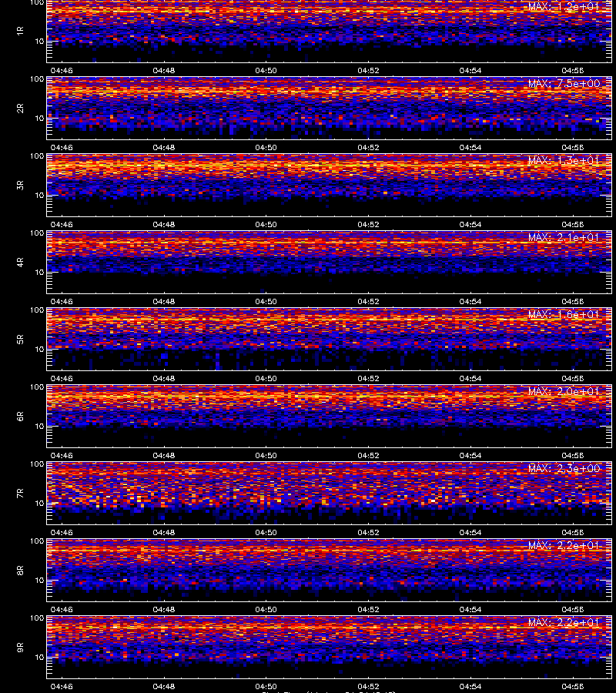Click the 10 y-axis value of 2R panel
Viewport: 616px width, 693px height.
[39, 118]
